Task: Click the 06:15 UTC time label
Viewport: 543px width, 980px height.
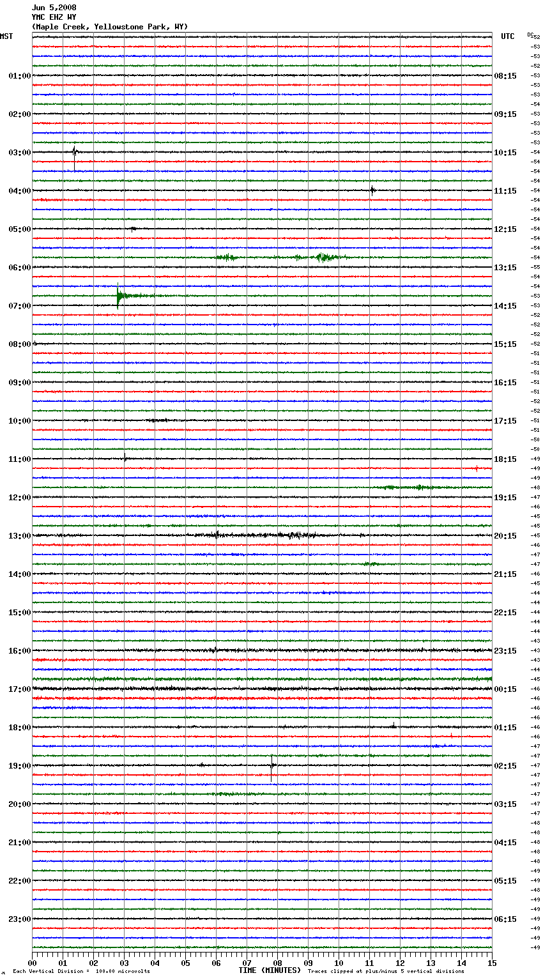Action: pos(505,919)
